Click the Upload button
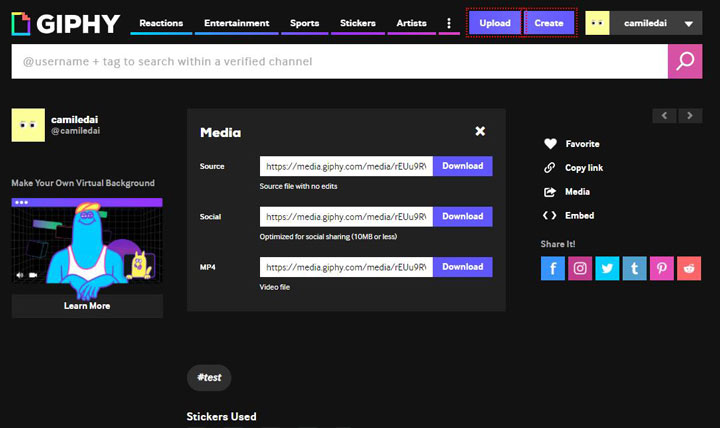This screenshot has height=428, width=720. pos(495,23)
